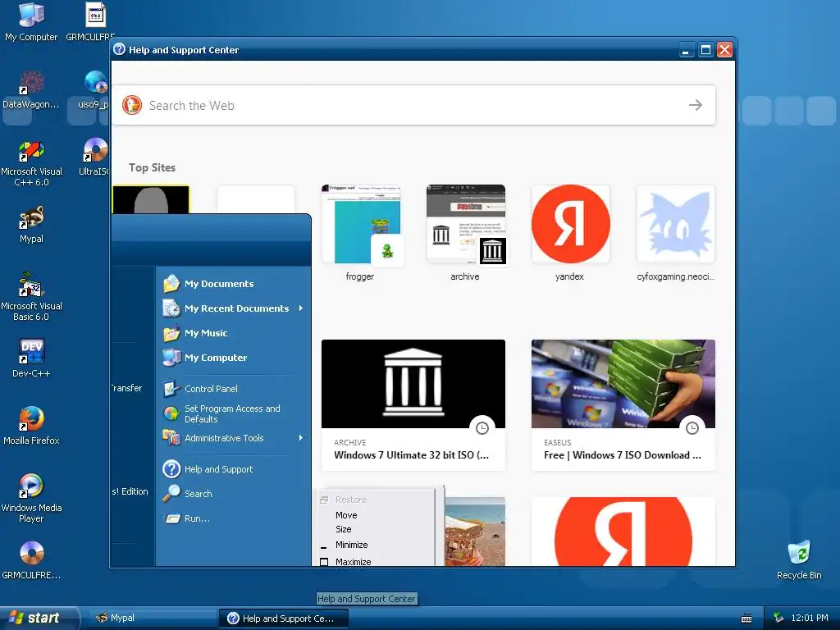Viewport: 840px width, 630px height.
Task: Open Set Program Access and Defaults
Action: 234,413
